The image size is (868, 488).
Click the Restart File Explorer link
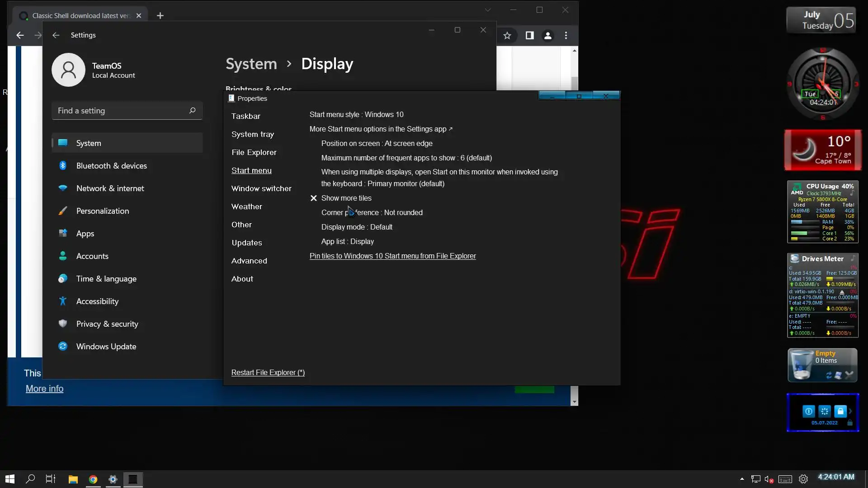(x=268, y=373)
